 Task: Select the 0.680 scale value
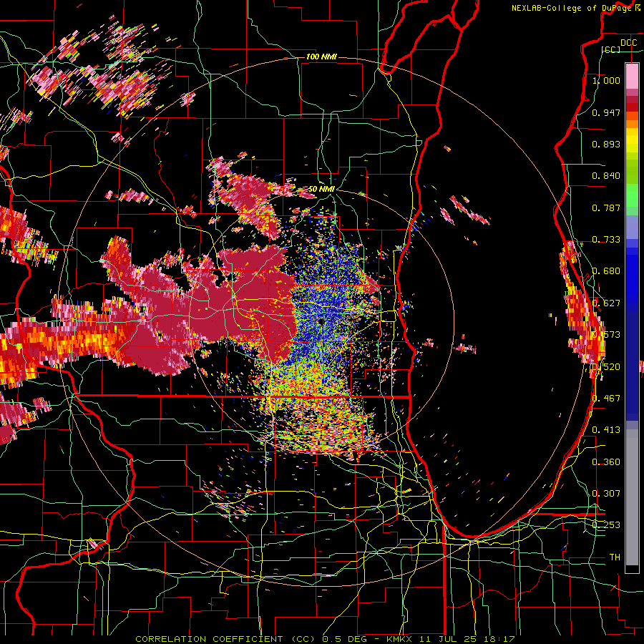(x=606, y=271)
